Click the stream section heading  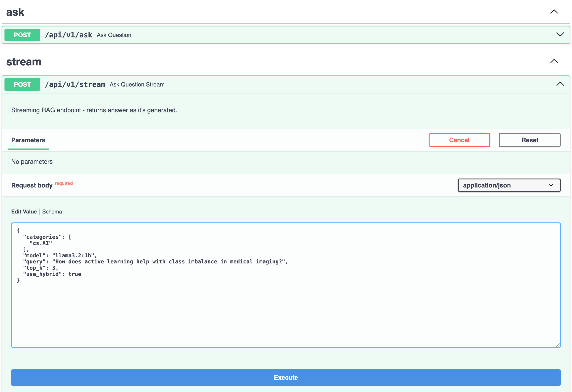tap(24, 62)
